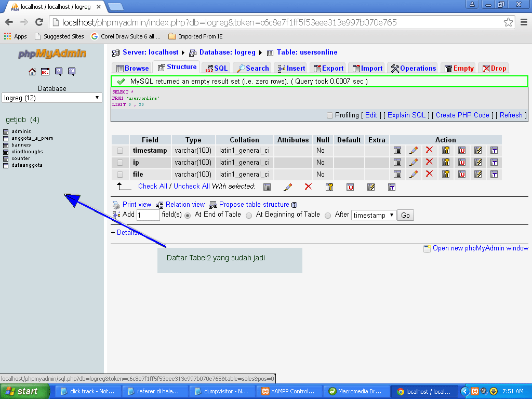Open the phpMyAdmin home icon in sidebar
This screenshot has width=532, height=399.
[32, 72]
